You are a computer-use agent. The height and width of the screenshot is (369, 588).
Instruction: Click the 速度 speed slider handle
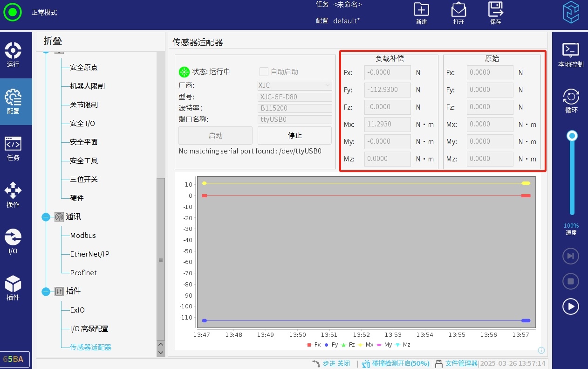pyautogui.click(x=572, y=136)
